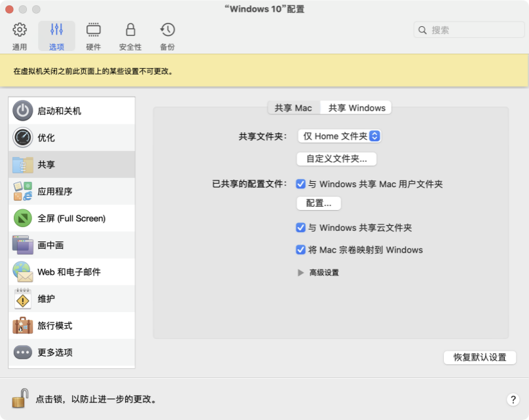Click the 应用程序 apps icon
The height and width of the screenshot is (420, 529).
pyautogui.click(x=23, y=191)
